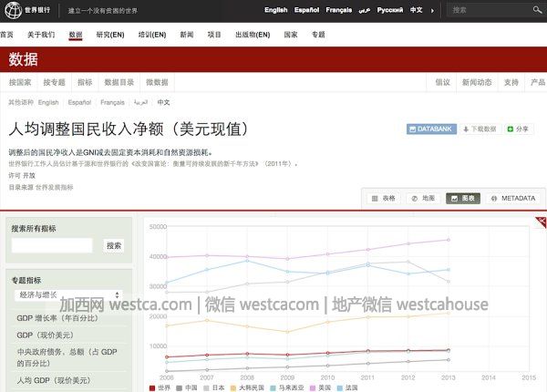This screenshot has width=547, height=392.
Task: Select 数据目录 sub-tab
Action: [119, 82]
